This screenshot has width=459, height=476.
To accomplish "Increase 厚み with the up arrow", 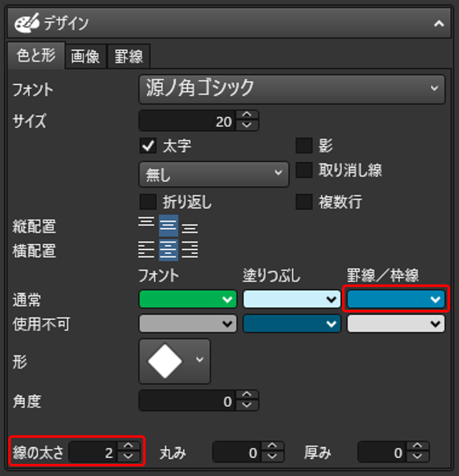I will point(418,447).
